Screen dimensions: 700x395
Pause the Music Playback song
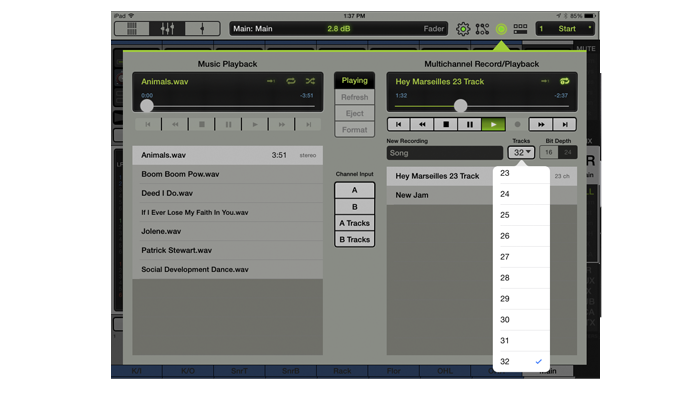(x=229, y=125)
